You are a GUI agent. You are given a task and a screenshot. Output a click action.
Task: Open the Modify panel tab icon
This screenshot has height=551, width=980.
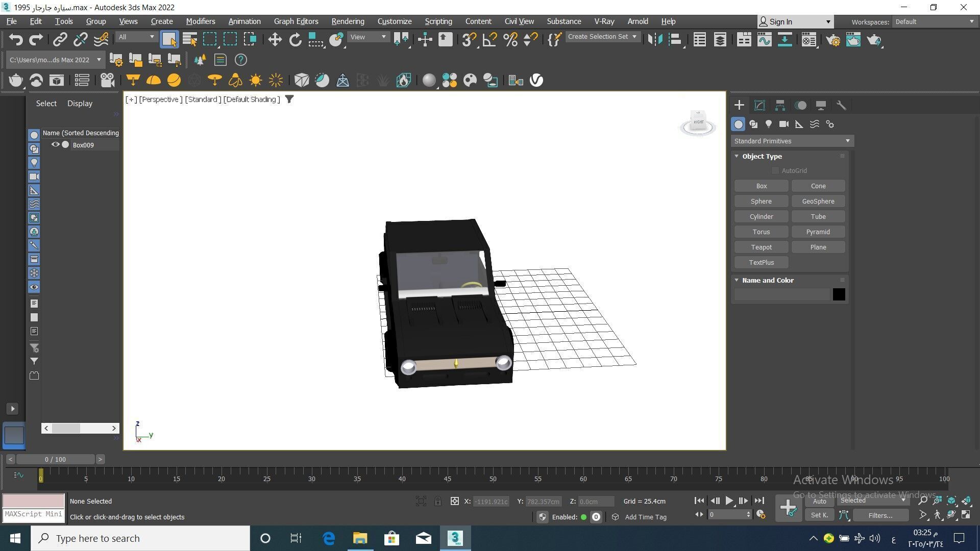click(x=759, y=105)
